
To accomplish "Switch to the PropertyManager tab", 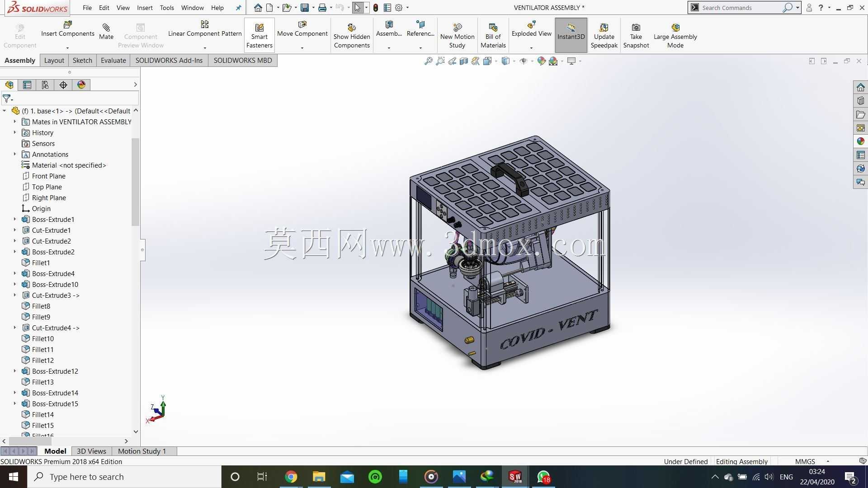I will pyautogui.click(x=27, y=85).
